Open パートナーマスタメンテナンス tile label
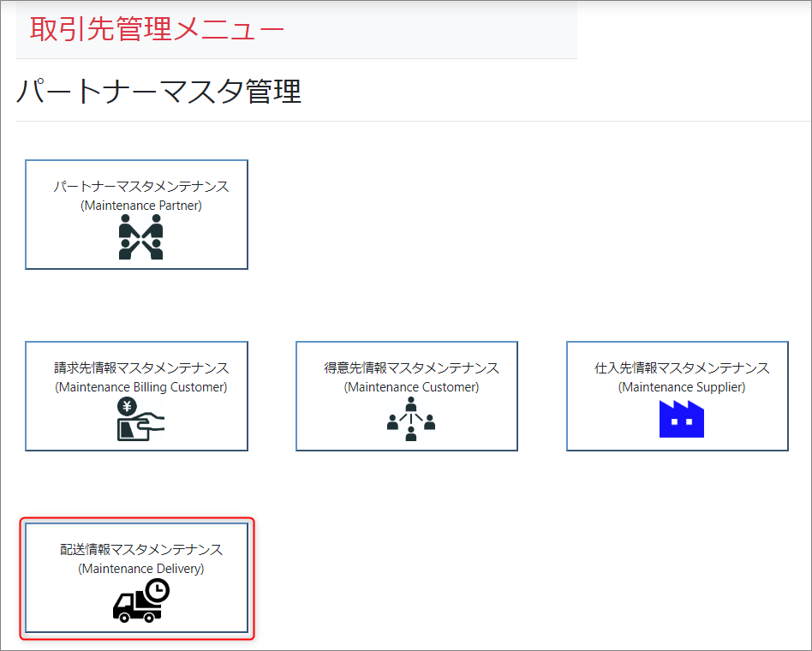This screenshot has width=812, height=651. [141, 187]
